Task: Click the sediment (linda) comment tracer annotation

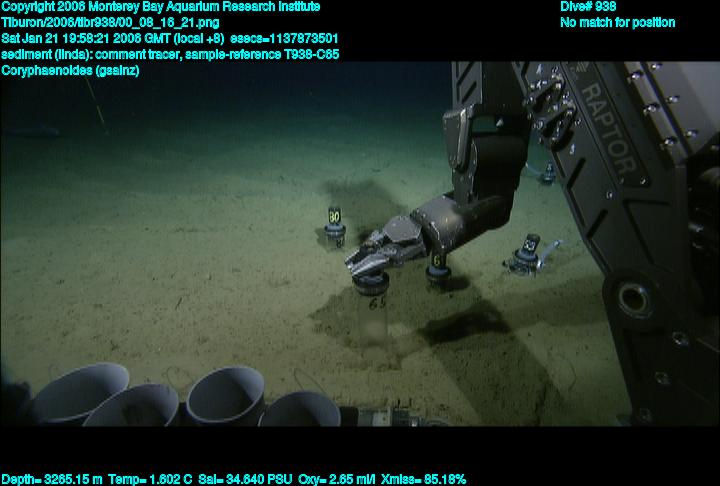Action: pos(91,55)
